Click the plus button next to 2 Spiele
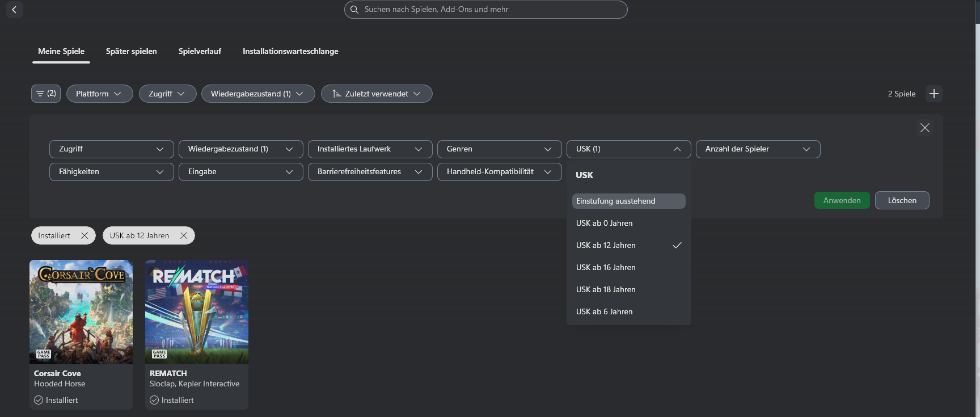Viewport: 980px width, 417px height. pyautogui.click(x=934, y=94)
